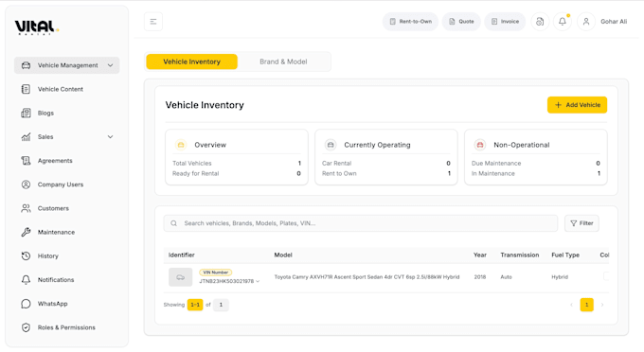Click the Gohar Ali username
Image resolution: width=644 pixels, height=352 pixels.
[614, 22]
